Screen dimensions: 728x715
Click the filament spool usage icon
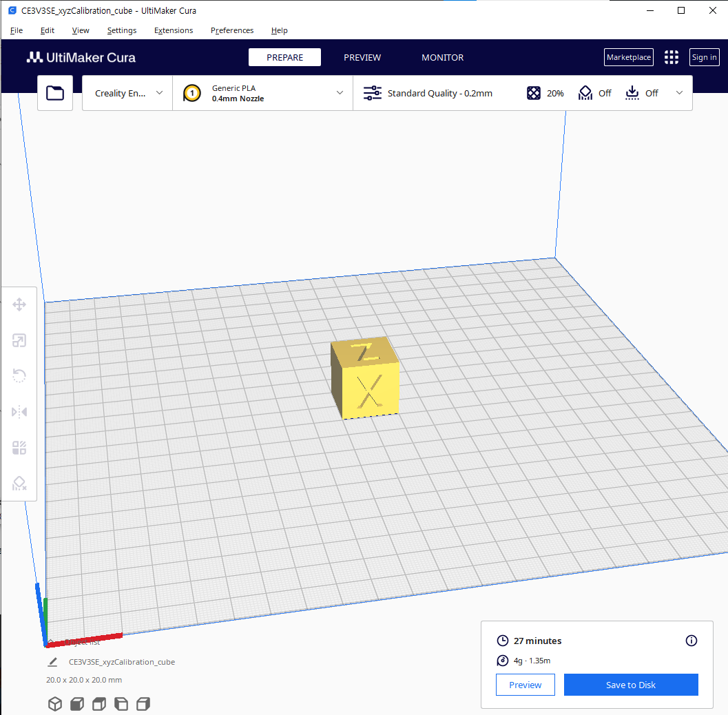click(502, 660)
